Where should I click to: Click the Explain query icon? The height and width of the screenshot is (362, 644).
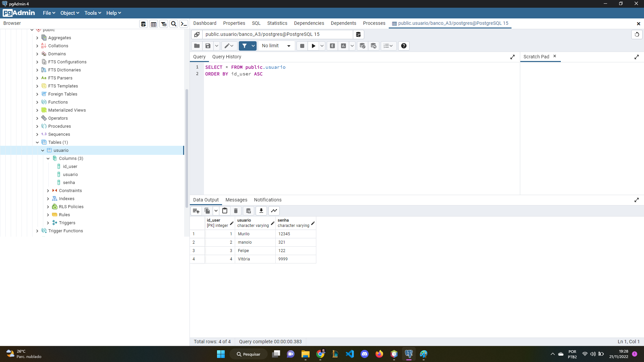click(332, 46)
